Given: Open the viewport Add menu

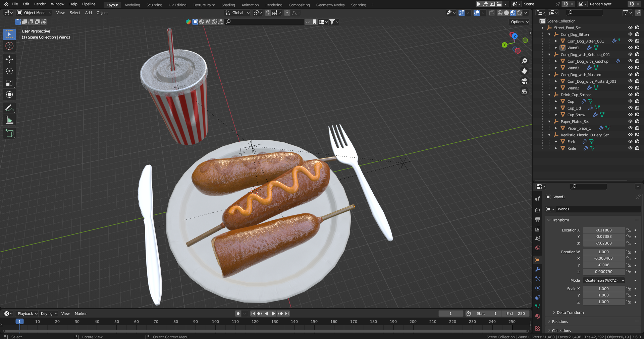Looking at the screenshot, I should [88, 13].
